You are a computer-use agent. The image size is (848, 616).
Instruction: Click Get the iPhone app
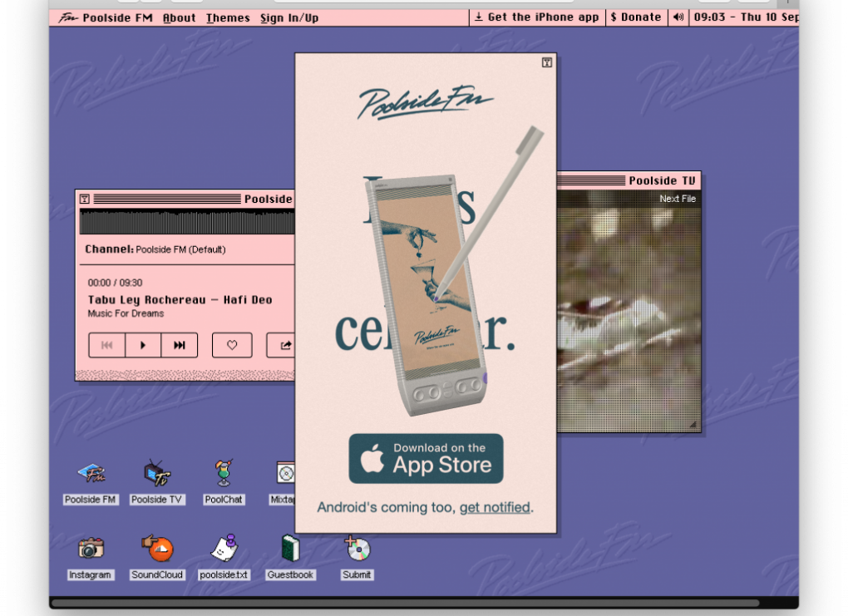click(x=537, y=17)
